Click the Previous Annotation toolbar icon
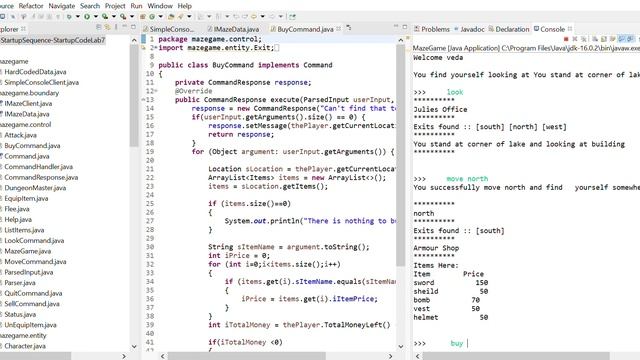 pyautogui.click(x=218, y=17)
